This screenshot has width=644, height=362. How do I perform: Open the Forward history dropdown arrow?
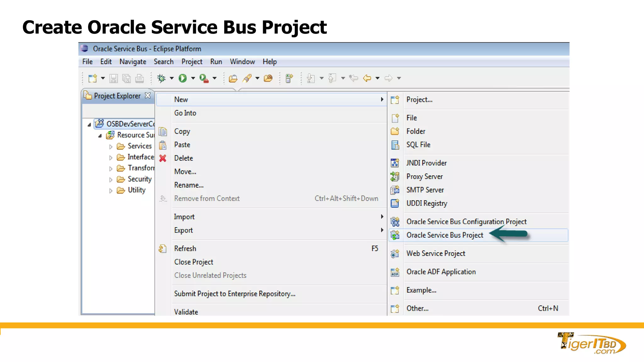coord(399,78)
